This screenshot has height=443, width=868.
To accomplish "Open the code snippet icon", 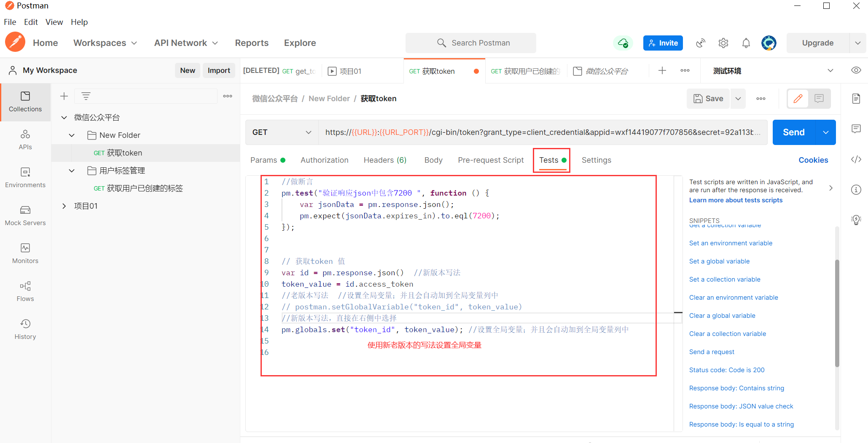I will point(856,159).
